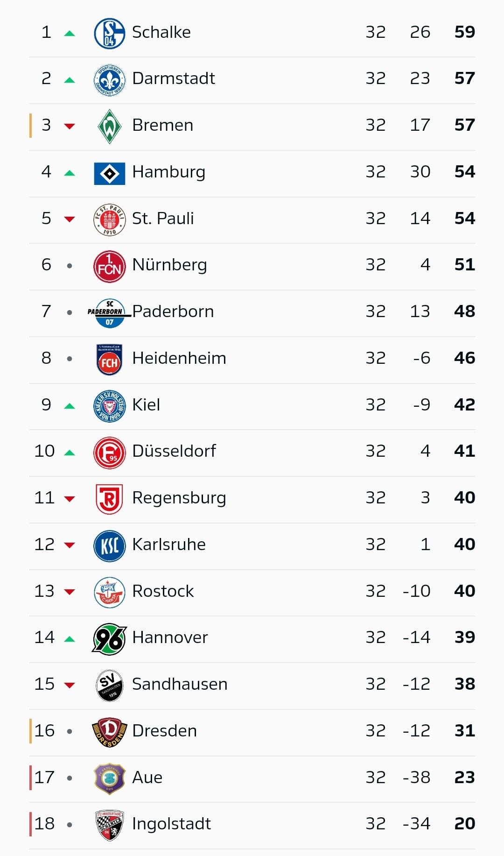Click the KSC Karlsruhe badge
The image size is (504, 856).
(110, 546)
